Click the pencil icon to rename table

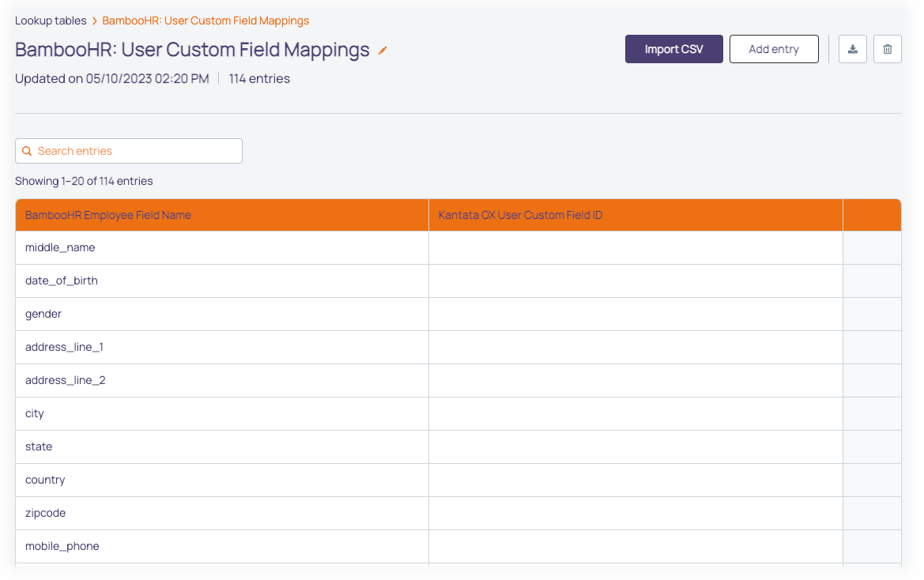tap(383, 51)
